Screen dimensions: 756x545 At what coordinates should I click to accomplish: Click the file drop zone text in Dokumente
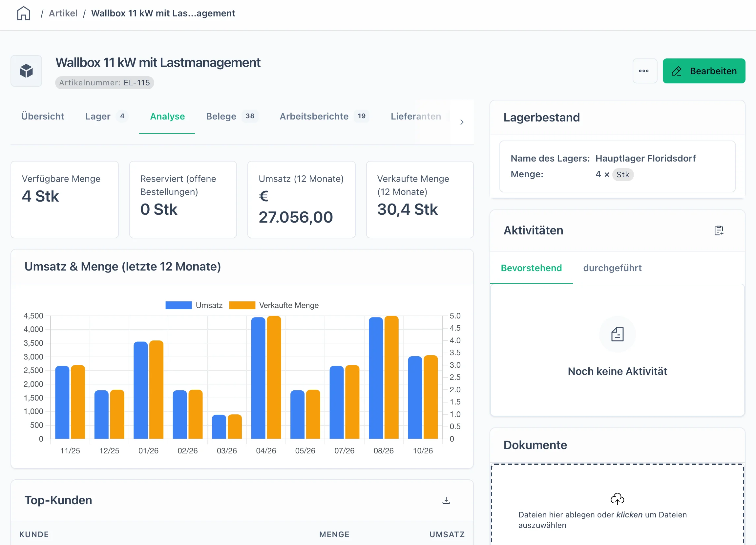point(602,520)
